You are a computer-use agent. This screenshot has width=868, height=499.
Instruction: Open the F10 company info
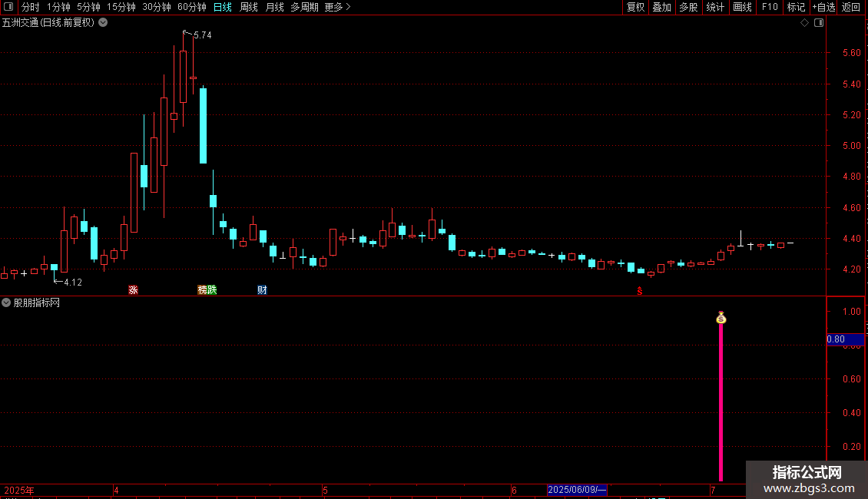pyautogui.click(x=770, y=7)
